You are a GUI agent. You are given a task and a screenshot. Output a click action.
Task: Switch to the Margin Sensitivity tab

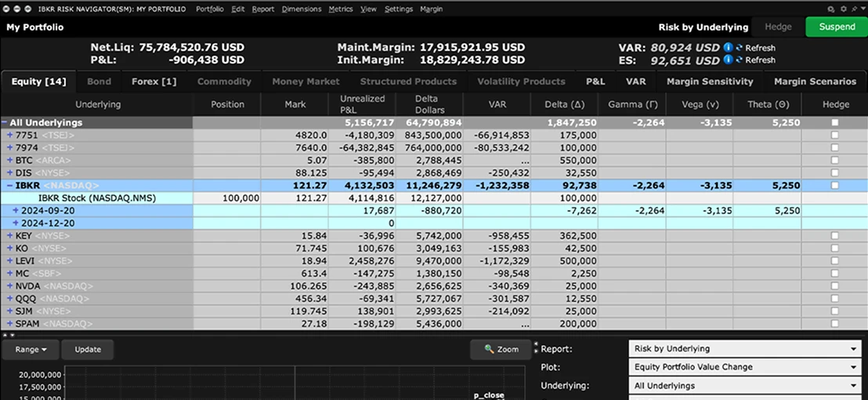click(x=710, y=82)
